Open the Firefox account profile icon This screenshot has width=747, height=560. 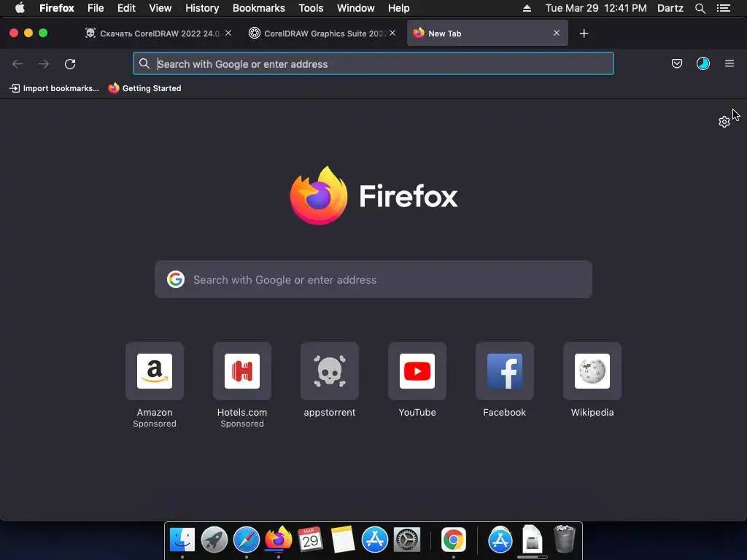click(x=703, y=63)
